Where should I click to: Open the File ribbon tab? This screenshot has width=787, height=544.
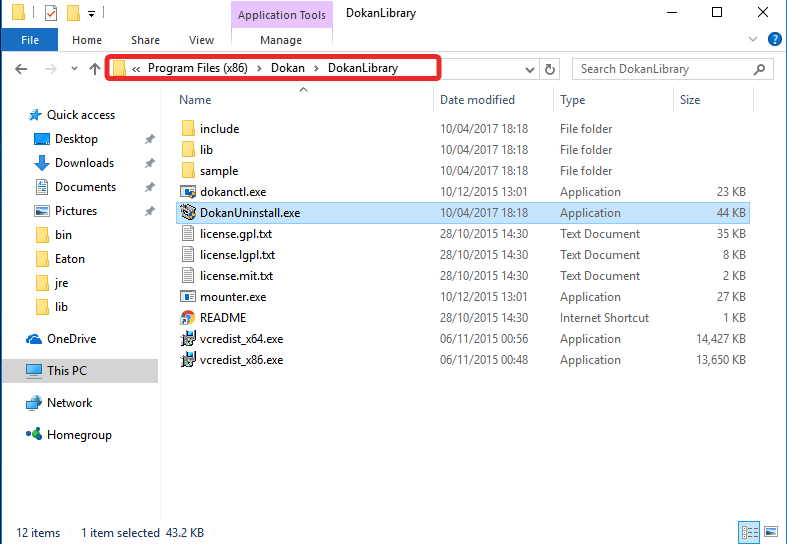[30, 40]
